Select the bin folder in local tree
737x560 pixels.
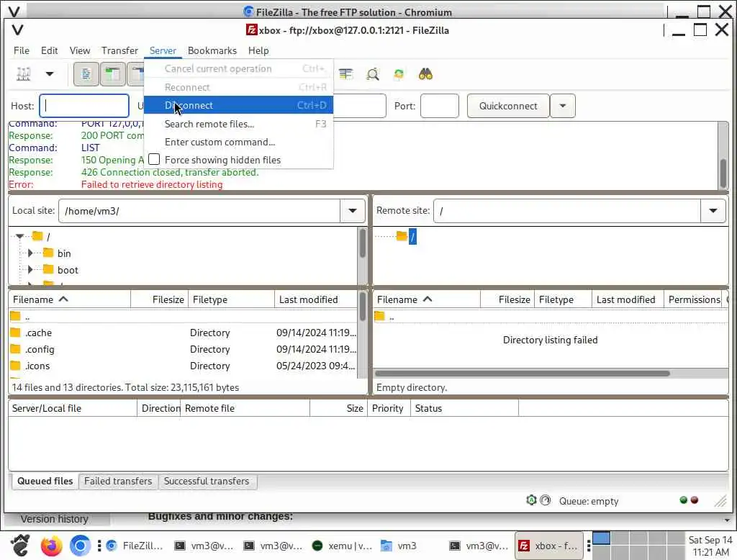point(64,253)
